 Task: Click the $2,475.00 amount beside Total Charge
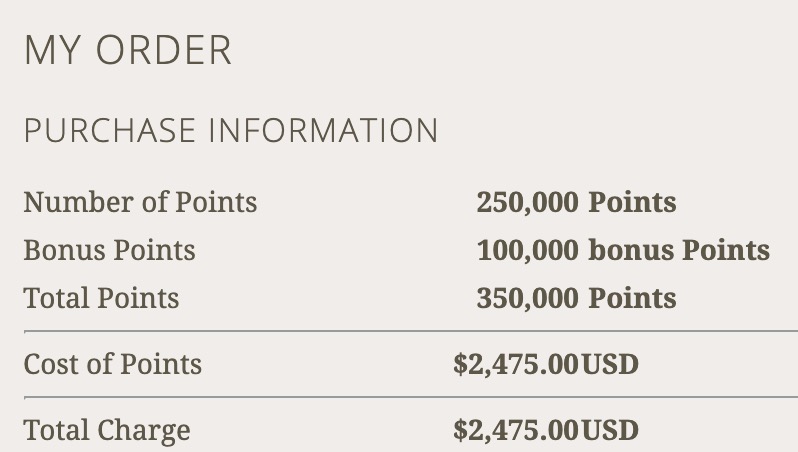515,431
